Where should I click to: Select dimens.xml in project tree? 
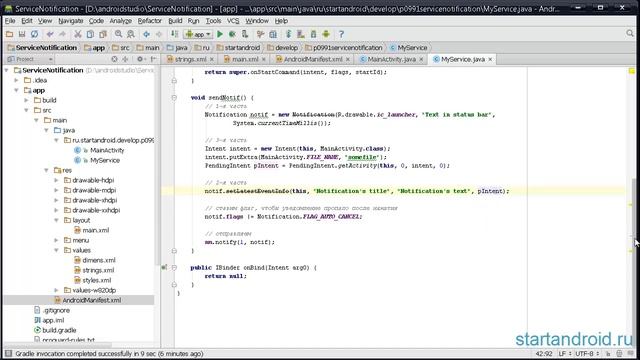coord(99,260)
